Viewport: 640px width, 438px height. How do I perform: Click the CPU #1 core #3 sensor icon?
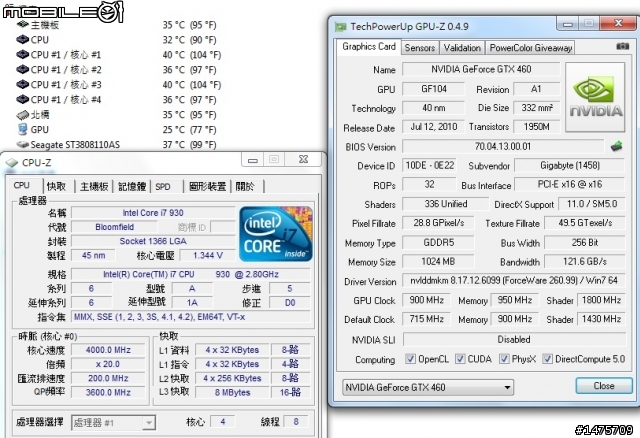point(22,84)
